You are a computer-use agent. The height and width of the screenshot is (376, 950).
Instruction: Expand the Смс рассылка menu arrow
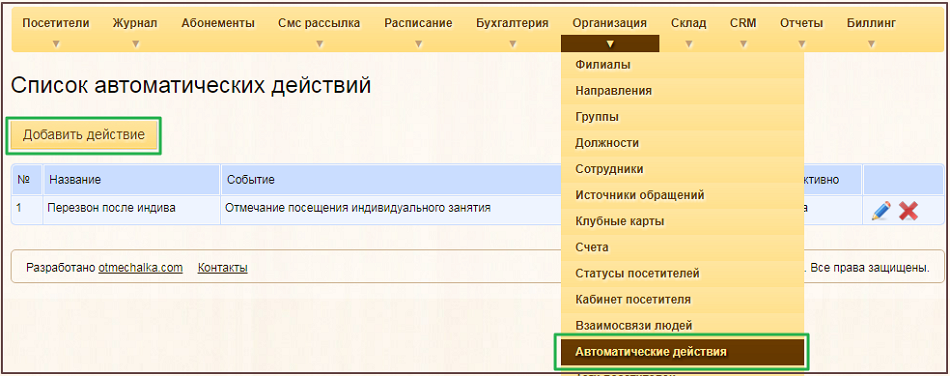coord(319,44)
